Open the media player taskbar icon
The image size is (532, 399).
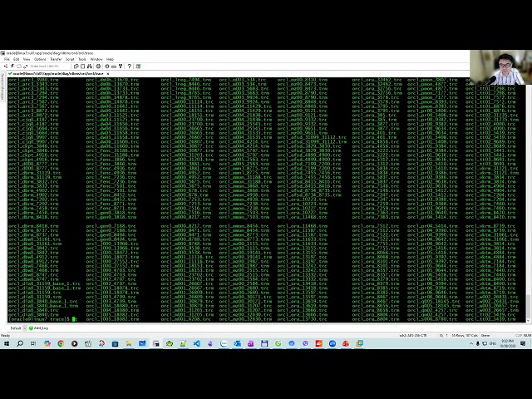74,343
